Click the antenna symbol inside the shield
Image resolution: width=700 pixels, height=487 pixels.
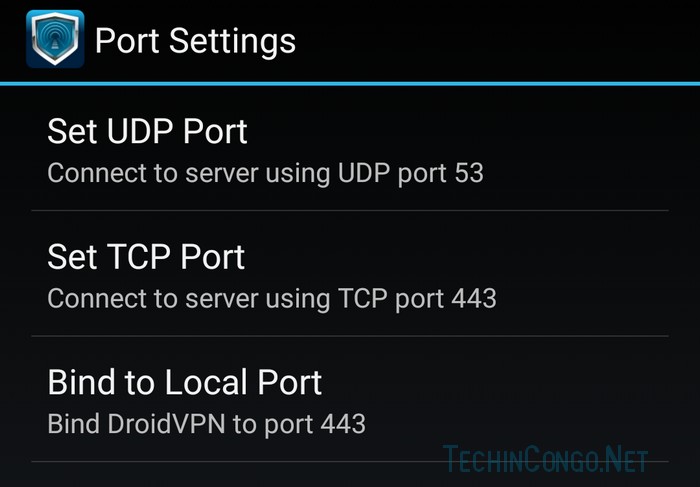(55, 38)
